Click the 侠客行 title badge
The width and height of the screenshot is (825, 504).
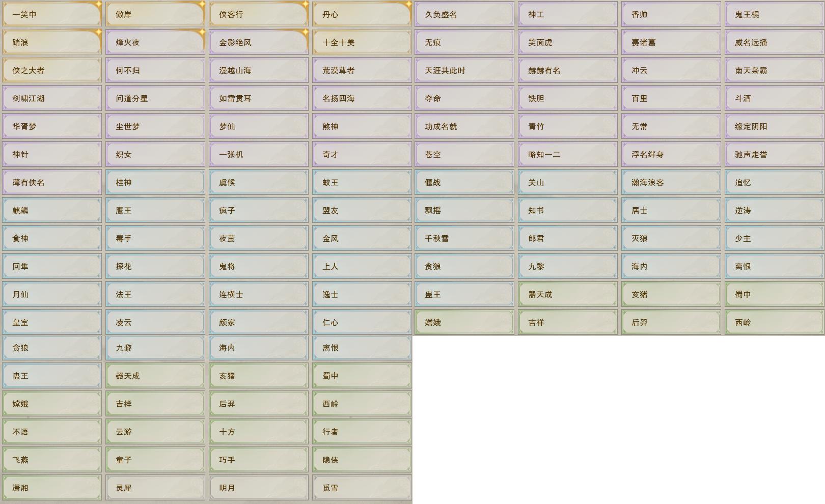(x=258, y=14)
